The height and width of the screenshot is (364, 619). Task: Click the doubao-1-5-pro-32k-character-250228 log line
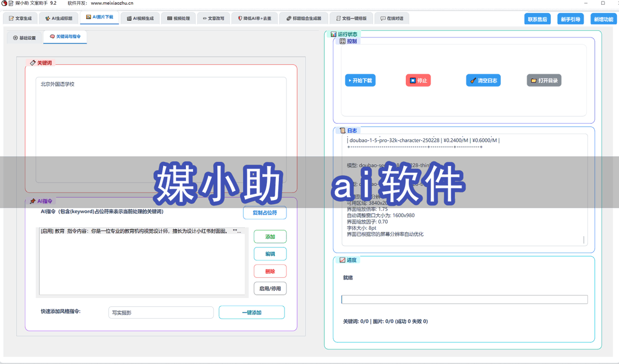tap(423, 140)
